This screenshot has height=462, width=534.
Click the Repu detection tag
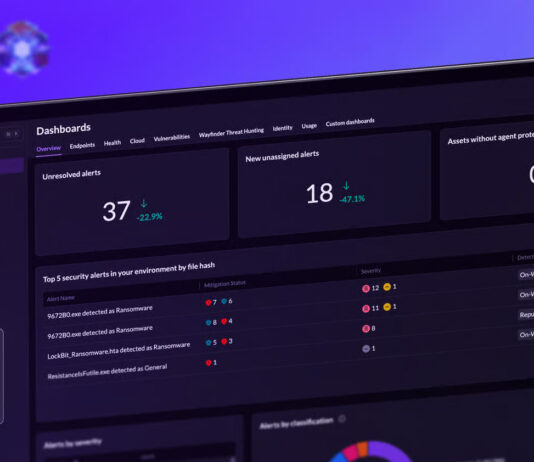pyautogui.click(x=526, y=315)
